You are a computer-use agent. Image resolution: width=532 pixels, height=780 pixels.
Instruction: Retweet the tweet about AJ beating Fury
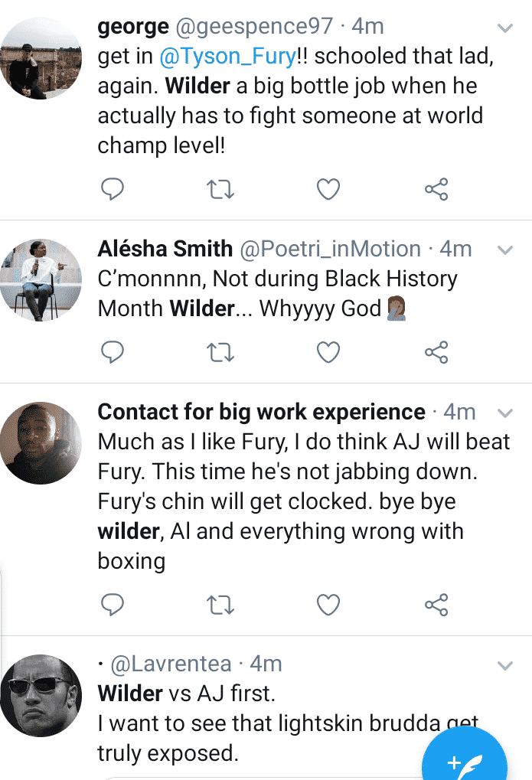point(220,605)
